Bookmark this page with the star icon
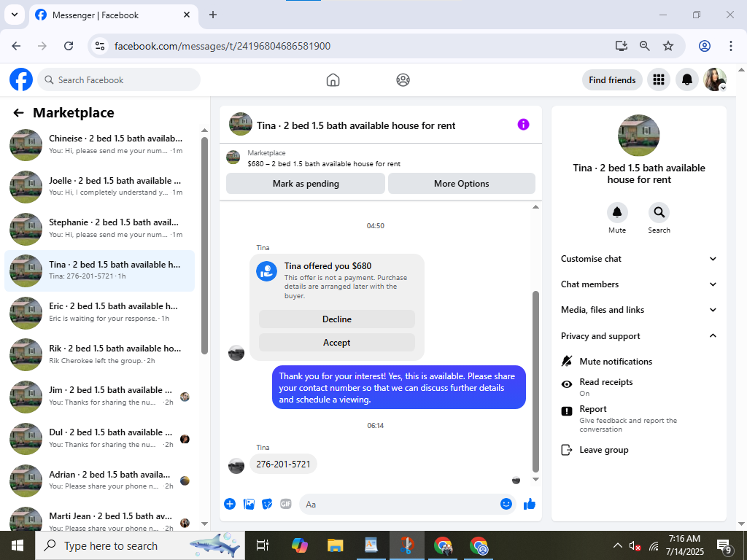The image size is (747, 560). click(x=668, y=46)
